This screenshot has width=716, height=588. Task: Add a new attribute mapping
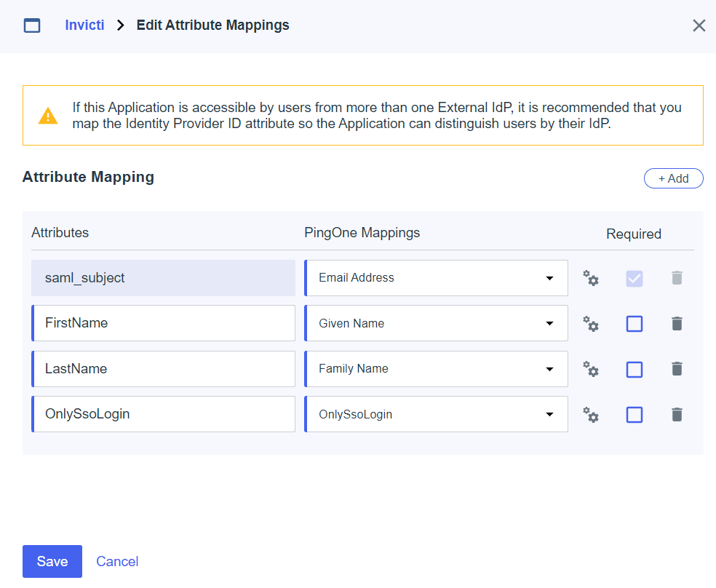click(673, 178)
